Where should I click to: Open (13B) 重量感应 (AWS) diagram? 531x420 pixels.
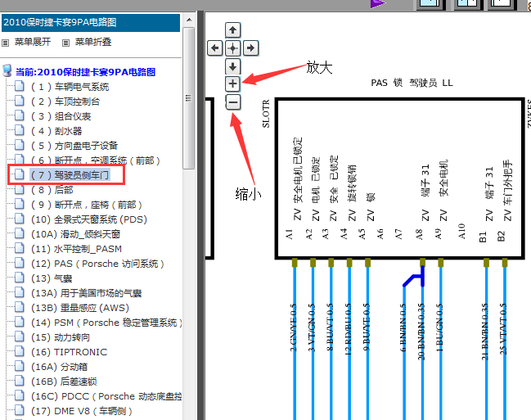(x=80, y=308)
